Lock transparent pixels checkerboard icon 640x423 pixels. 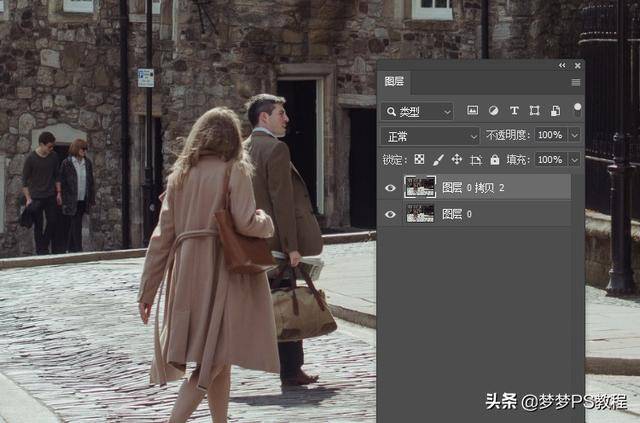419,160
